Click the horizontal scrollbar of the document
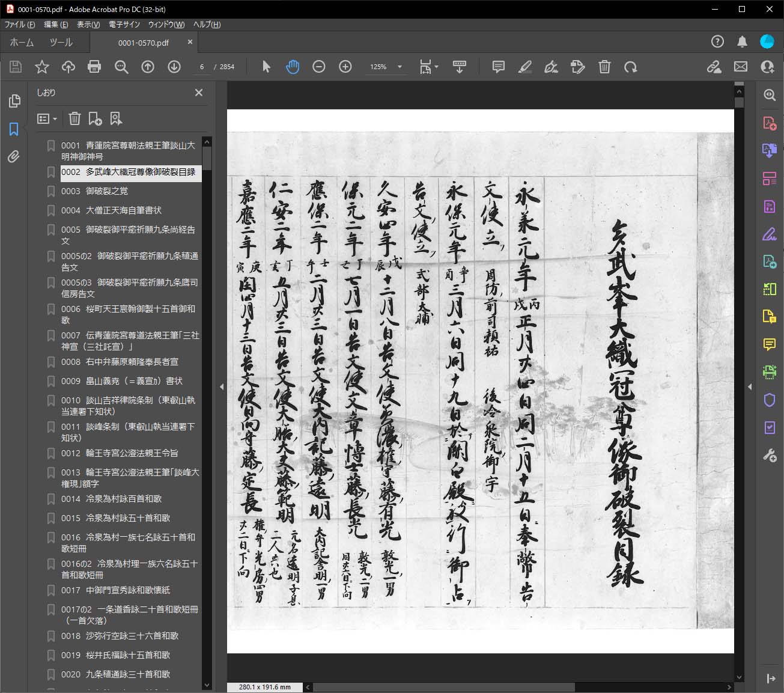The image size is (784, 693). pyautogui.click(x=443, y=686)
